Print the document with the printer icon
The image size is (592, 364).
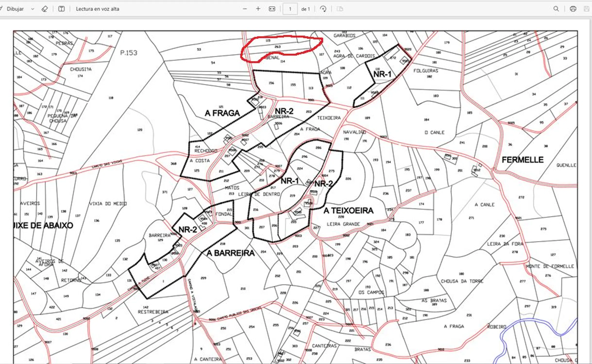click(x=573, y=9)
